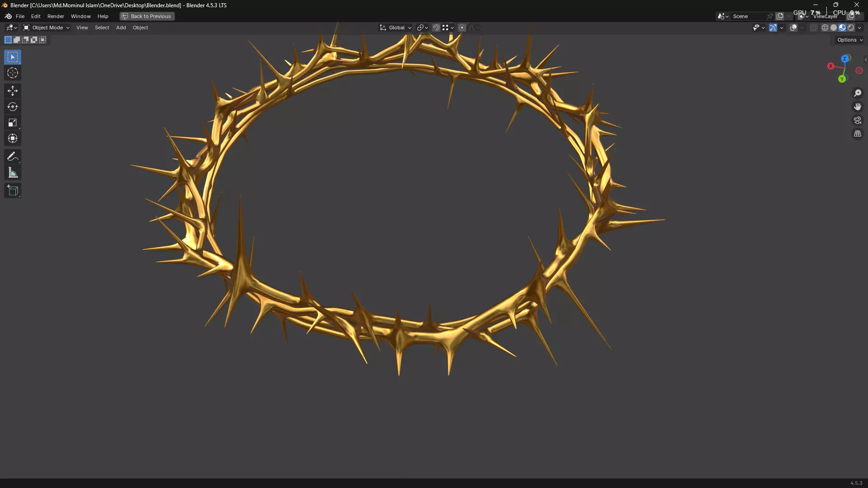Switch to solid shading
This screenshot has width=868, height=488.
[834, 28]
